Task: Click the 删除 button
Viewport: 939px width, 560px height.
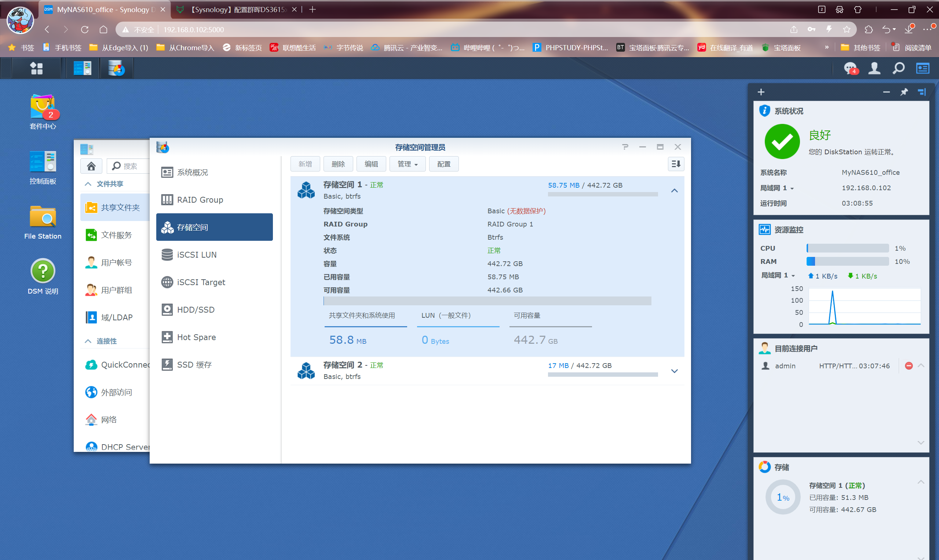Action: click(338, 164)
